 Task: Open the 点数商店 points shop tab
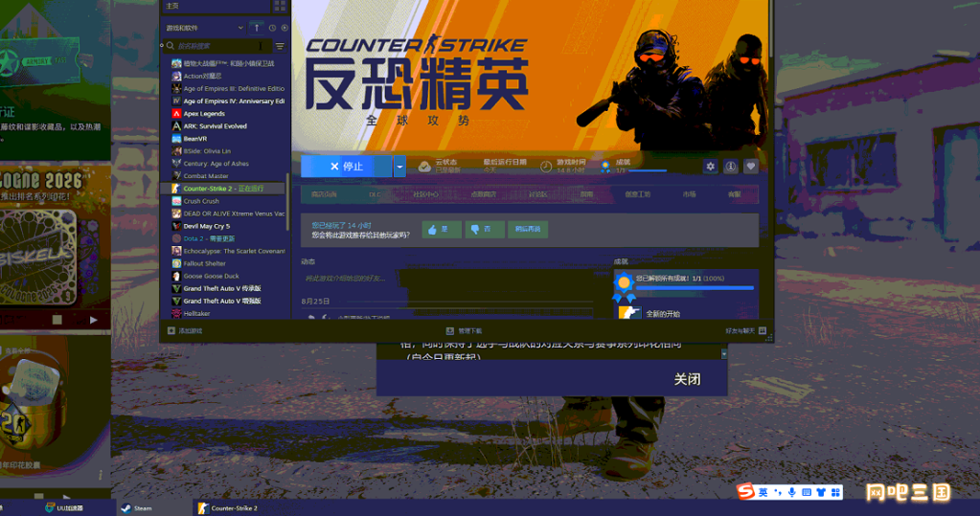(483, 194)
